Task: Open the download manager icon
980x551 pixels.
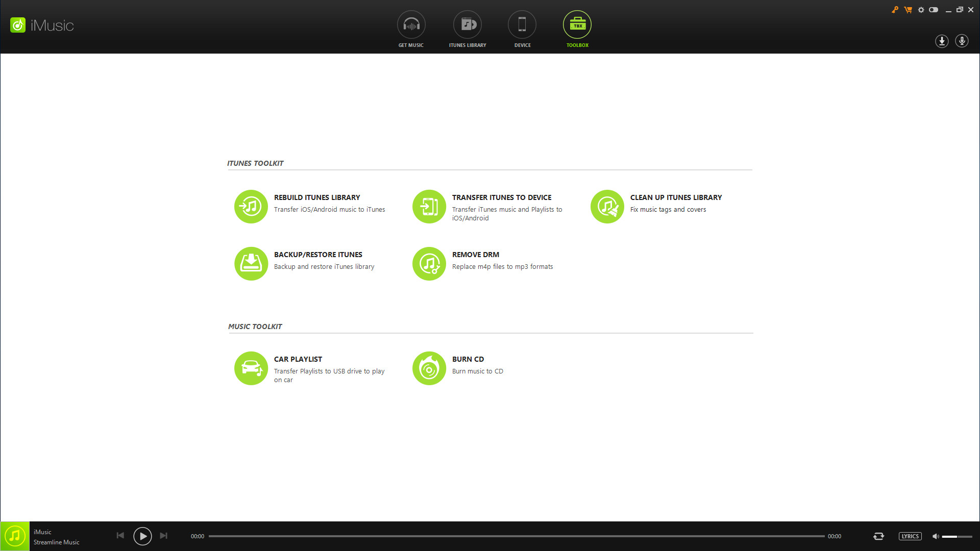Action: (942, 41)
